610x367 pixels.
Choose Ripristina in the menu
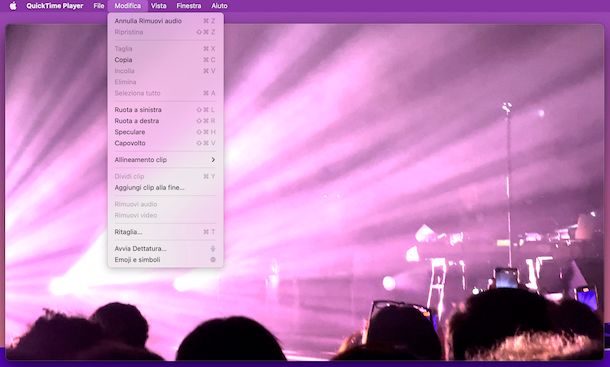coord(165,32)
